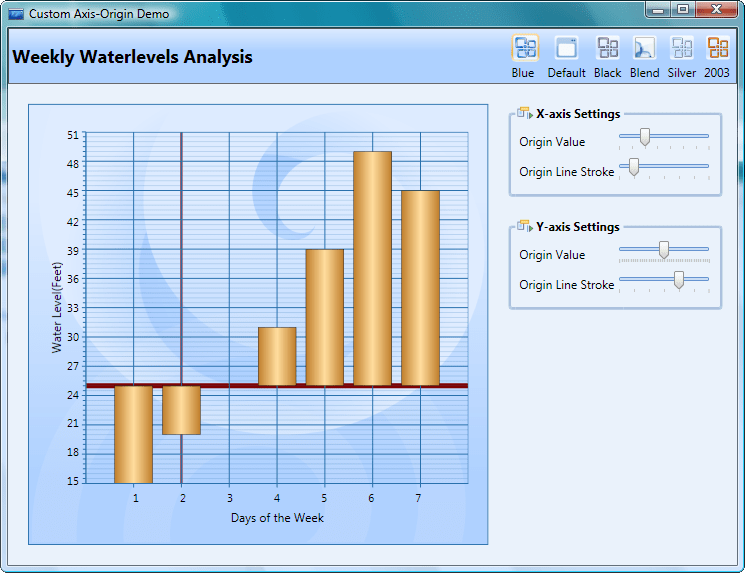The height and width of the screenshot is (573, 745).
Task: Click the 'Water Level(Feet)' axis title
Action: pos(57,307)
